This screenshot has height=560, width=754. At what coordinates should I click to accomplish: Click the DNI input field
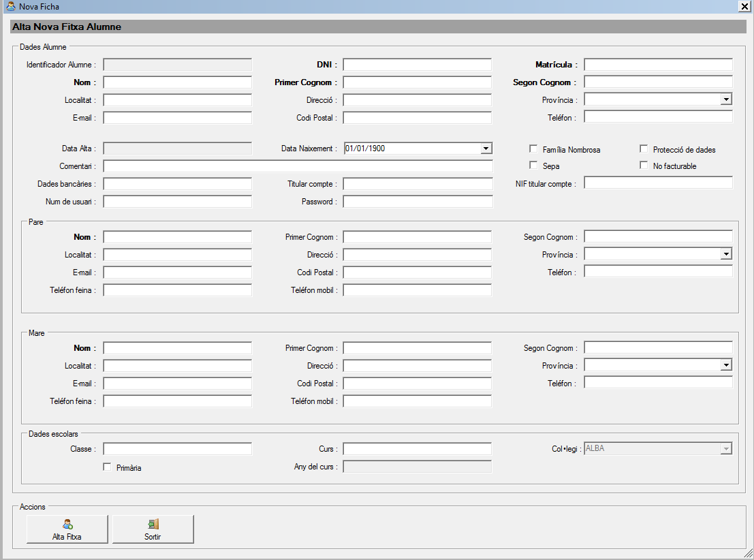coord(417,65)
